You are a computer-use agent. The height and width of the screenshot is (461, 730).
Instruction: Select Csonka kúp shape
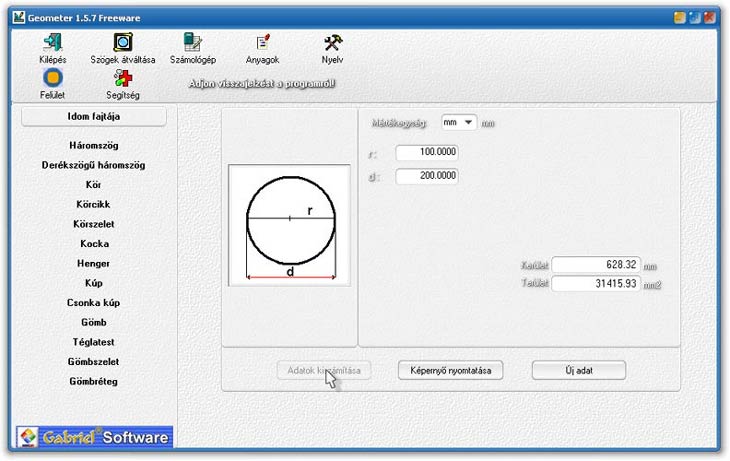pyautogui.click(x=94, y=302)
